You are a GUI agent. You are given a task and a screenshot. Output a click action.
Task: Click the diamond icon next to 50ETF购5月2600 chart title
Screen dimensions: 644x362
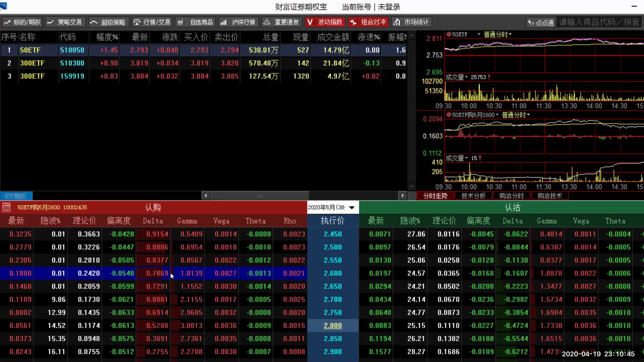(x=448, y=115)
